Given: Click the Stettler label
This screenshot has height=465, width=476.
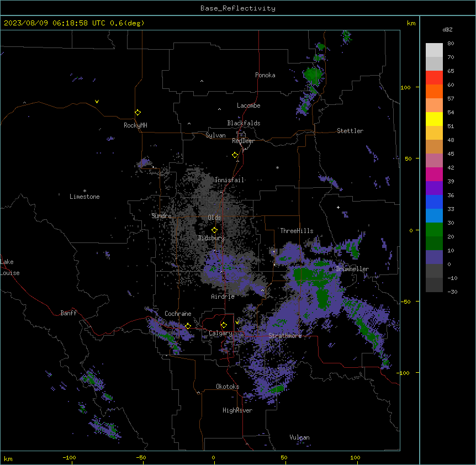Looking at the screenshot, I should (350, 131).
